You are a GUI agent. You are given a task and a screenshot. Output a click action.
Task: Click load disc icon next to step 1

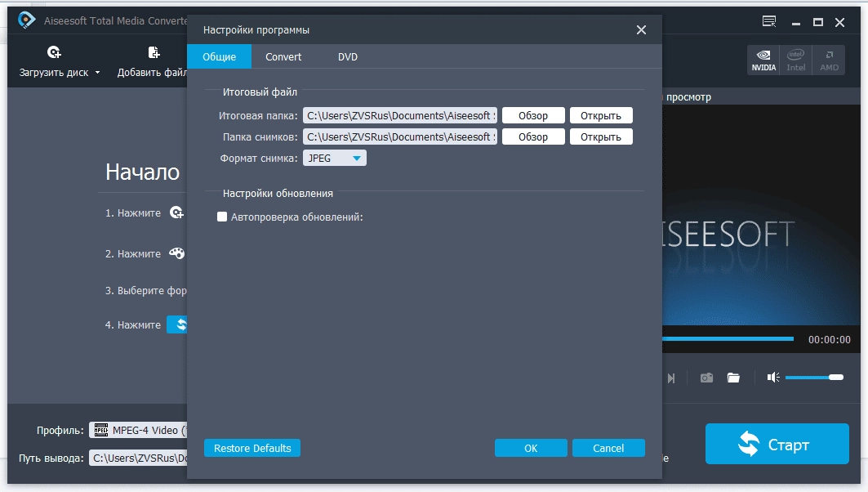176,212
